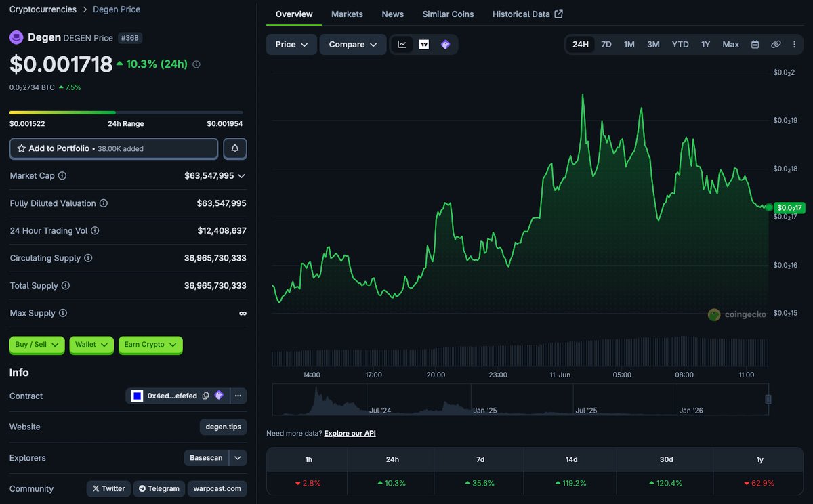Click Circulating Supply info icon
813x504 pixels.
(x=88, y=258)
